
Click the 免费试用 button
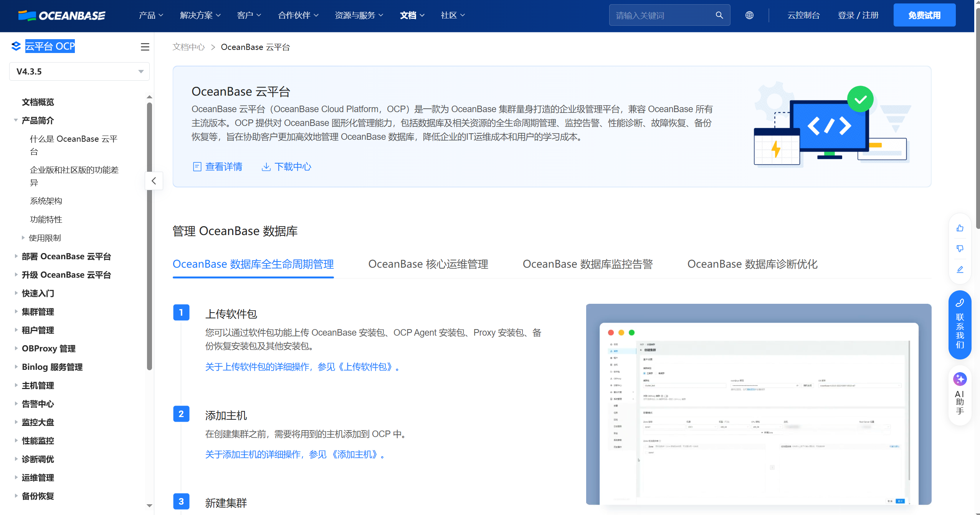(924, 15)
